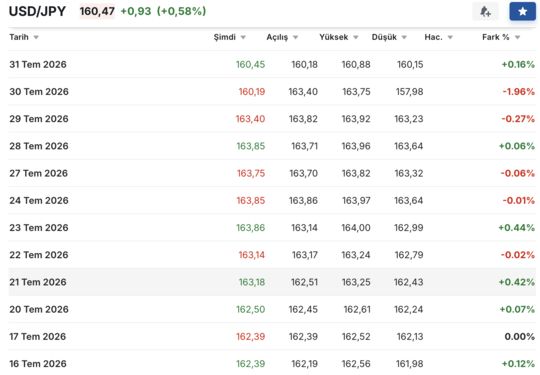Image resolution: width=540 pixels, height=375 pixels.
Task: Click the Düşük column header label
Action: point(384,37)
